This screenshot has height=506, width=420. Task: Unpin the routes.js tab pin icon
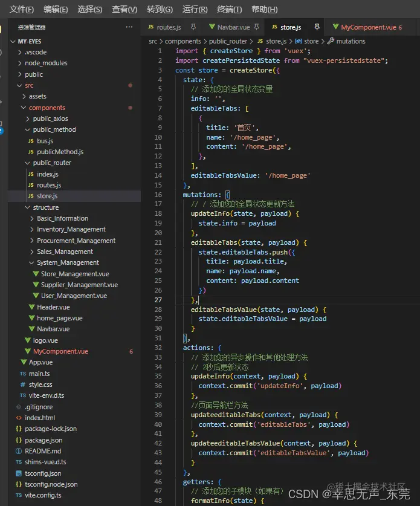click(193, 27)
